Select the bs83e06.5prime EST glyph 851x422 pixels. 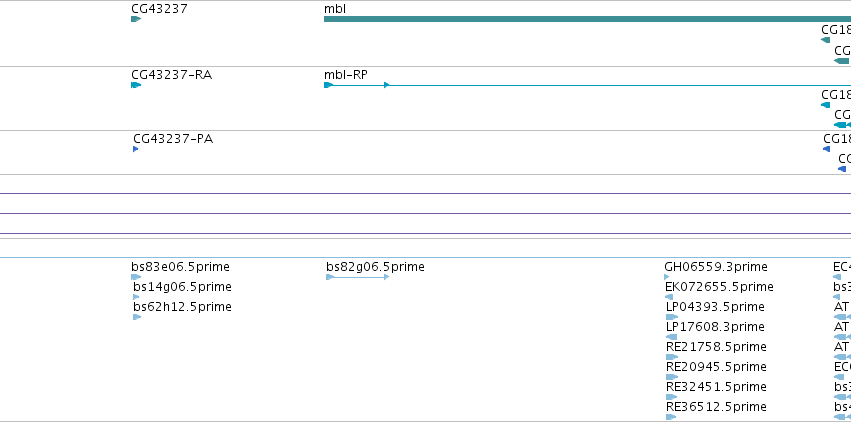[x=136, y=277]
